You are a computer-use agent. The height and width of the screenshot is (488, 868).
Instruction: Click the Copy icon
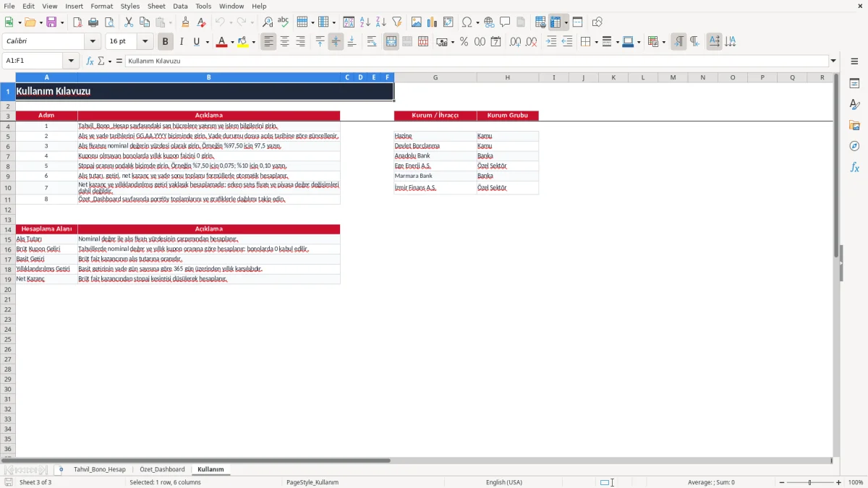point(144,22)
